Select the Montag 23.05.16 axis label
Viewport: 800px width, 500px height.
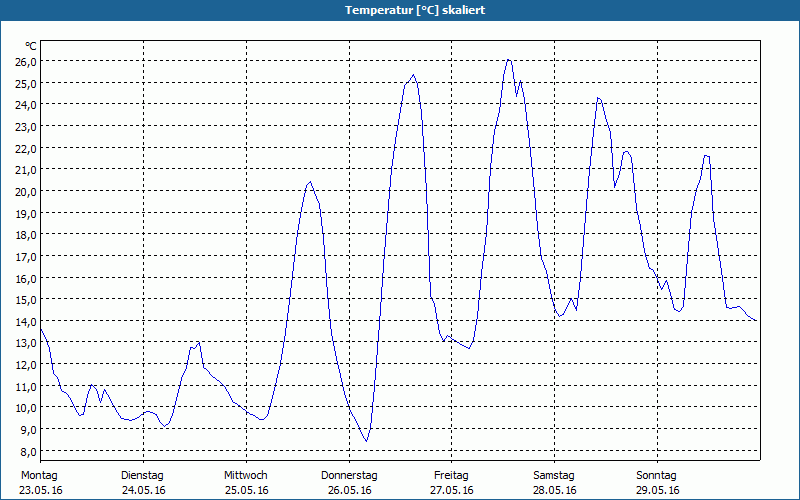pos(41,483)
